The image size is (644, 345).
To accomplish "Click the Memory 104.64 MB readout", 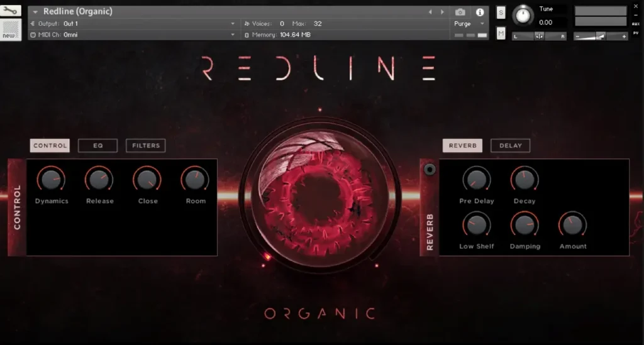I will pyautogui.click(x=296, y=35).
